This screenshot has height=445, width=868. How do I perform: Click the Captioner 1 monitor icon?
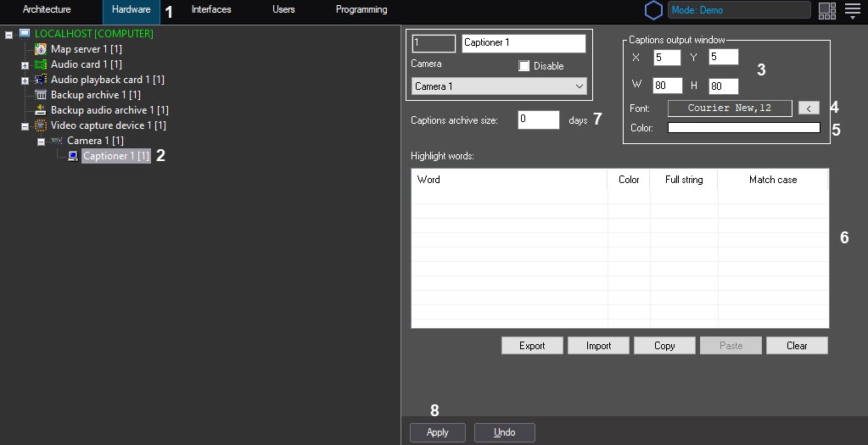pyautogui.click(x=72, y=156)
